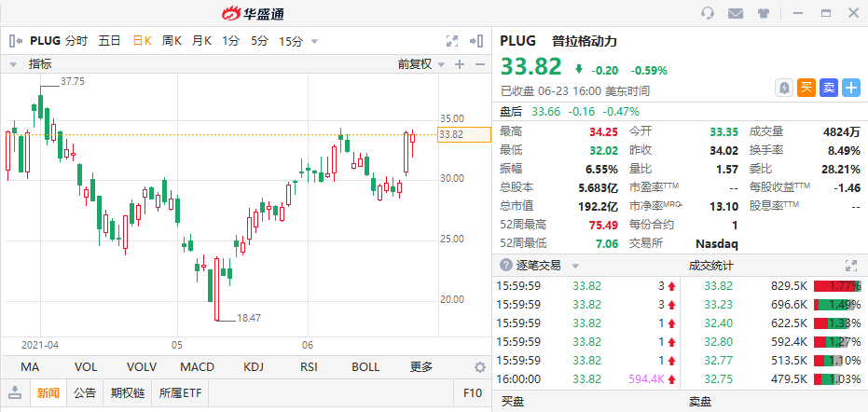Click the download icon near 新闻

(15, 393)
